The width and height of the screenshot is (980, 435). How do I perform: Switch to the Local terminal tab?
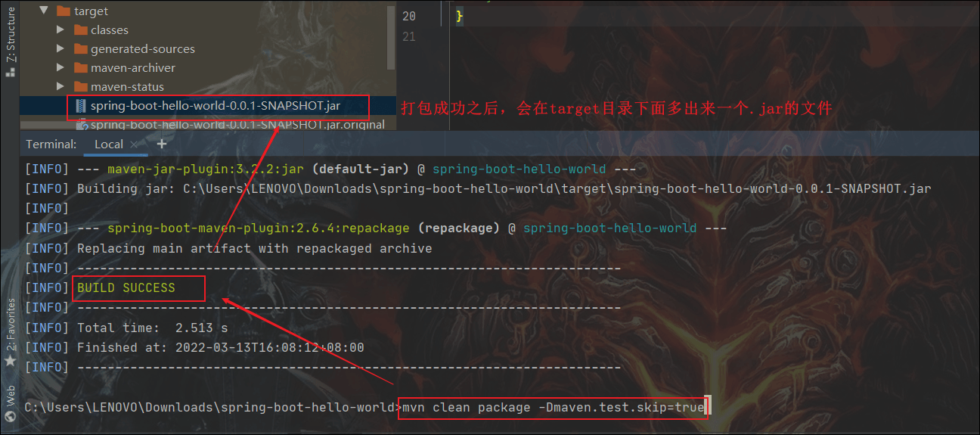point(109,144)
